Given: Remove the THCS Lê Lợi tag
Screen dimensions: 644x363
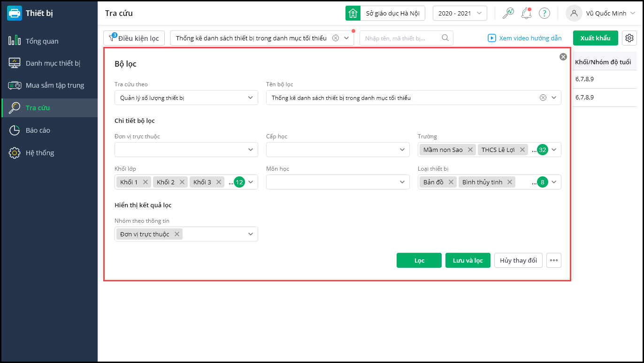Looking at the screenshot, I should (x=522, y=150).
